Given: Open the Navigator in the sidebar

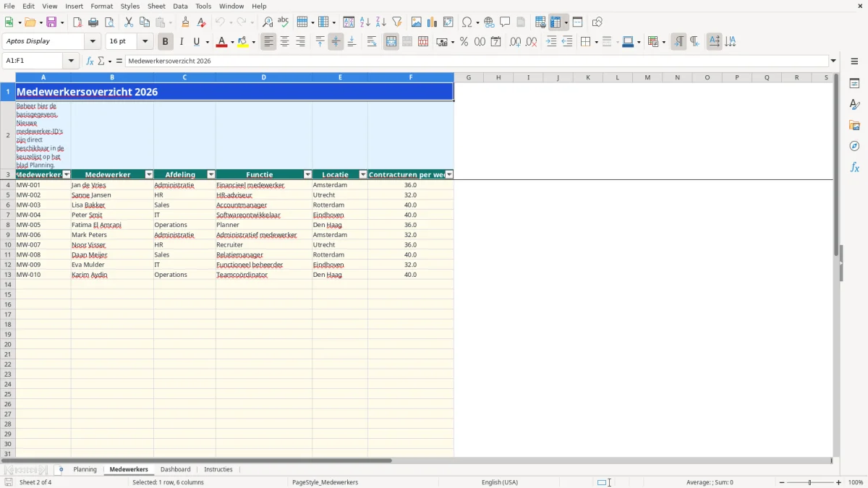Looking at the screenshot, I should (854, 146).
